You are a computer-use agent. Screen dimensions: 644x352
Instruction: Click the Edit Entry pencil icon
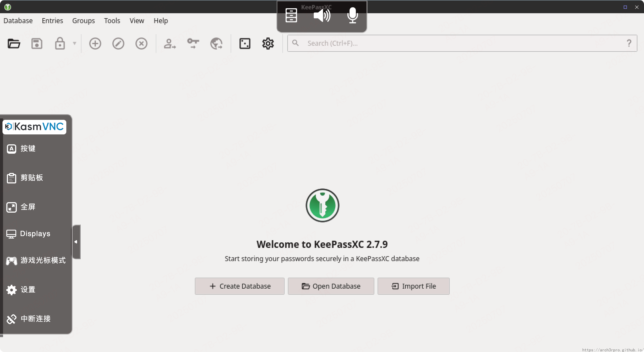click(x=118, y=44)
